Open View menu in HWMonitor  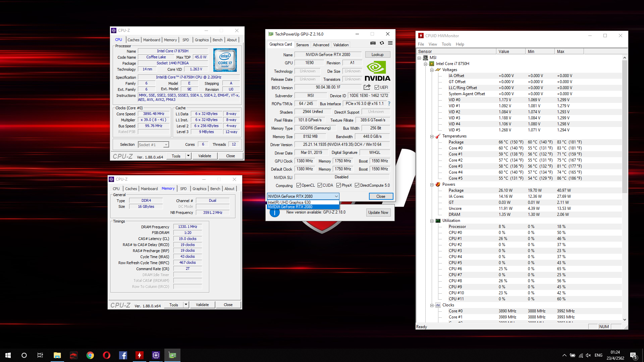(x=433, y=44)
